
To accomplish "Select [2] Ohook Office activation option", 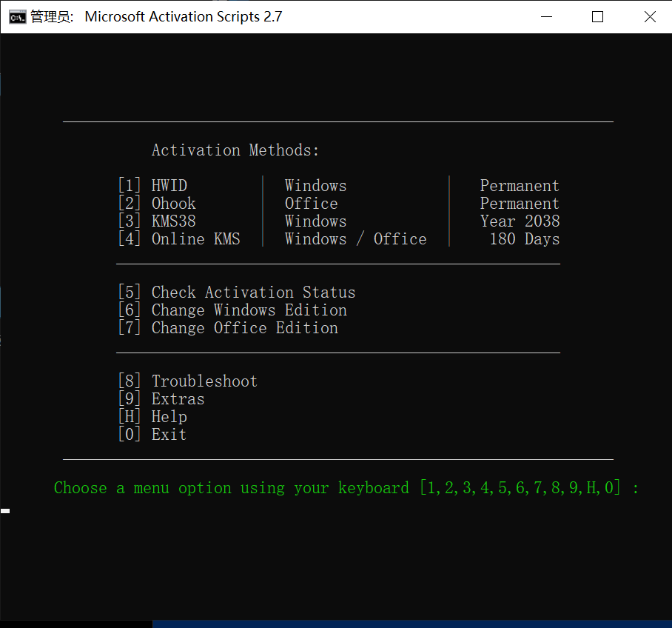I will 173,203.
